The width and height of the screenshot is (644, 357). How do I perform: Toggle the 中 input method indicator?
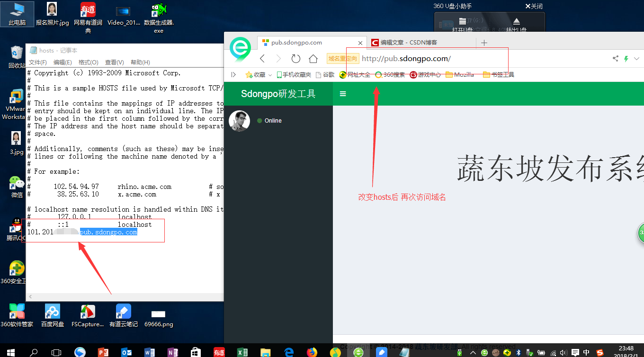[587, 352]
